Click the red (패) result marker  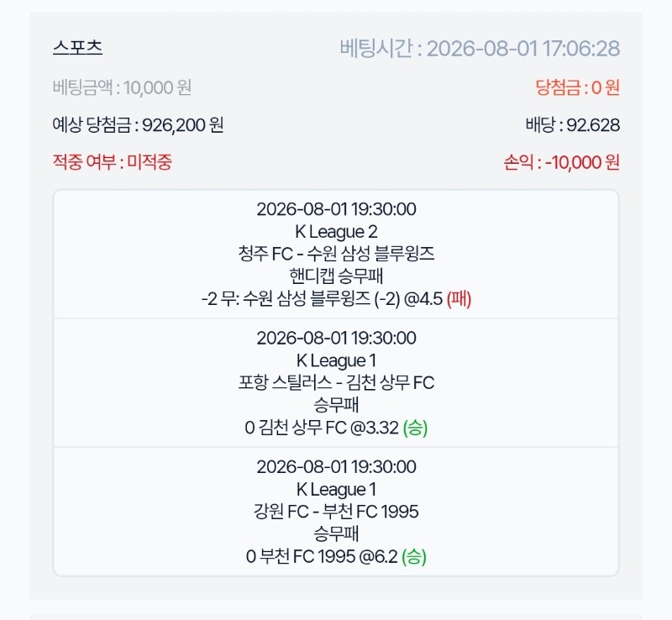point(459,298)
